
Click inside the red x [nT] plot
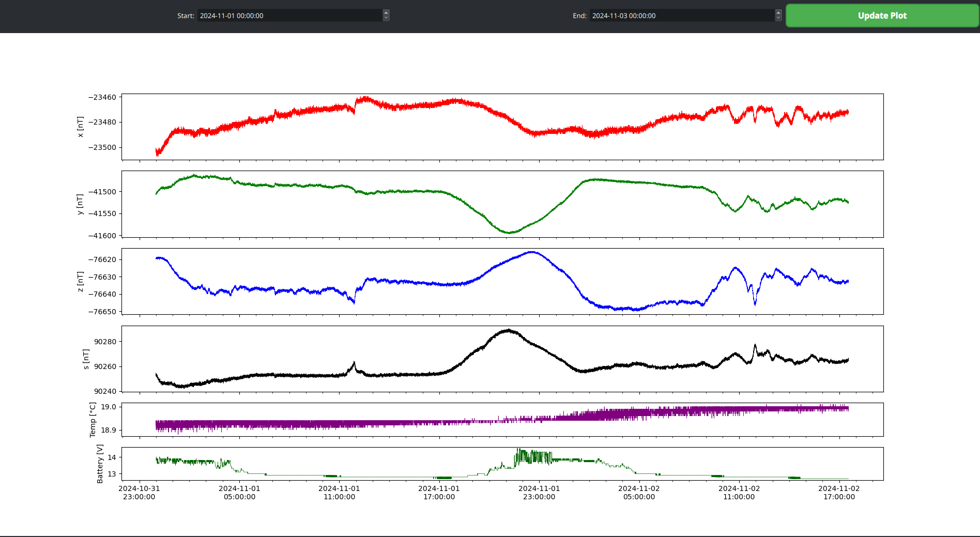[502, 127]
